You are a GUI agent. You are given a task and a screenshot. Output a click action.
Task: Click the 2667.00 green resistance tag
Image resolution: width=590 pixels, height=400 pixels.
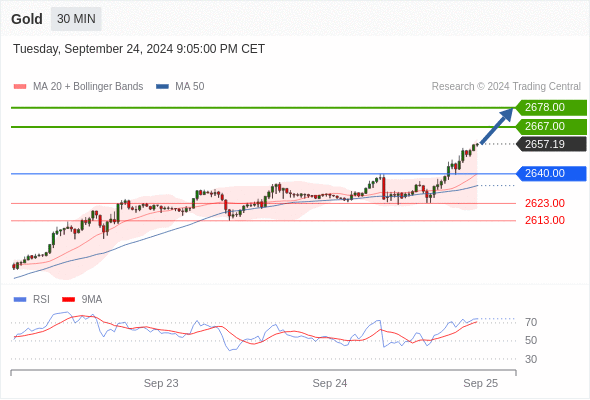point(551,126)
